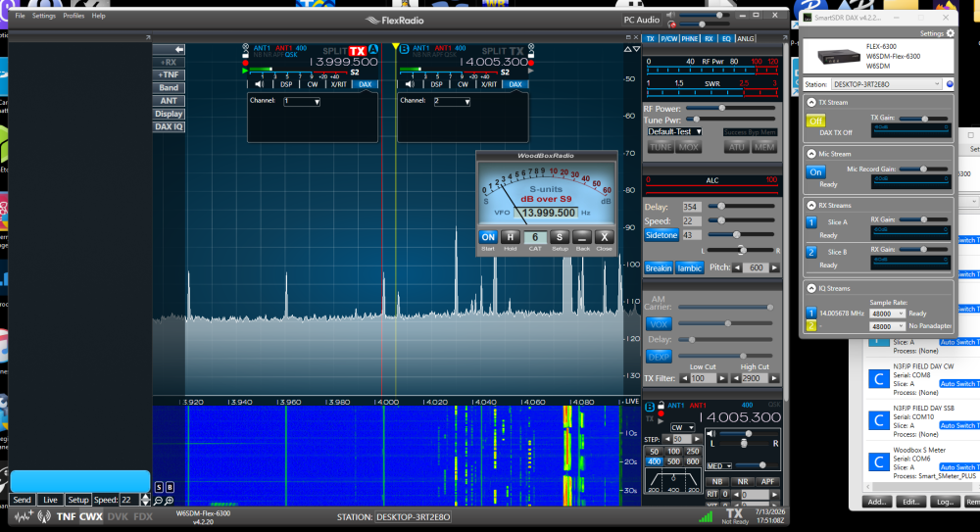Open the CW mode dropdown in slice B panel
The image size is (980, 532).
pos(682,427)
